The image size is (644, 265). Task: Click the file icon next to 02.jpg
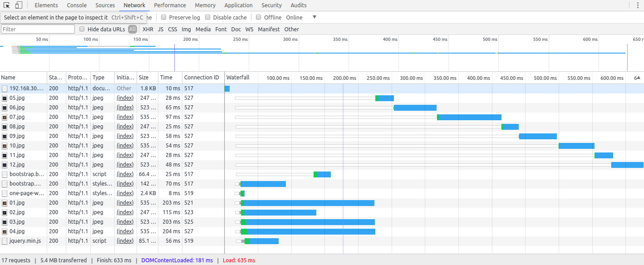click(x=5, y=212)
